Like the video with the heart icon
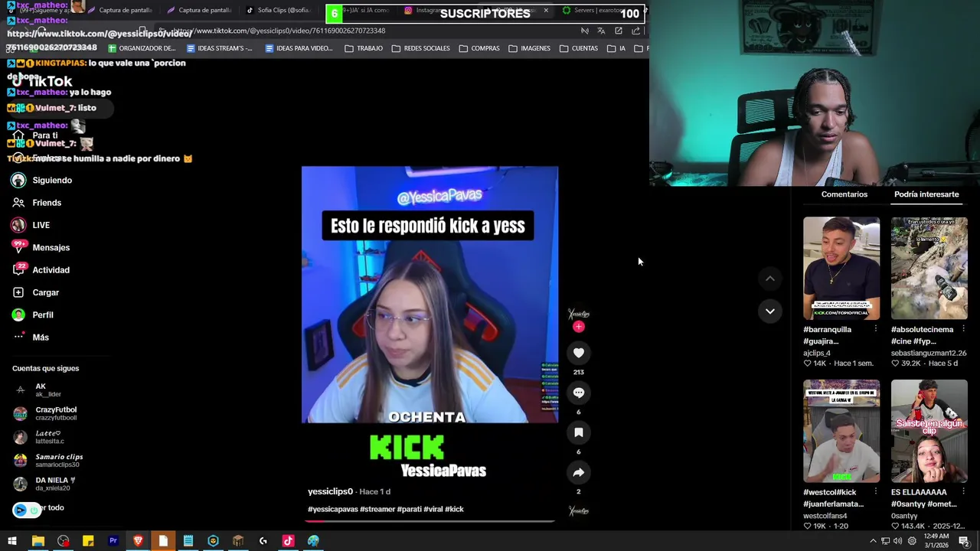Image resolution: width=980 pixels, height=551 pixels. (579, 353)
